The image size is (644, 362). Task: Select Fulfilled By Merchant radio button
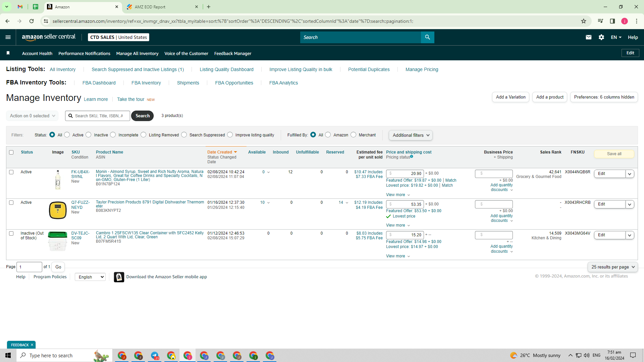[354, 135]
